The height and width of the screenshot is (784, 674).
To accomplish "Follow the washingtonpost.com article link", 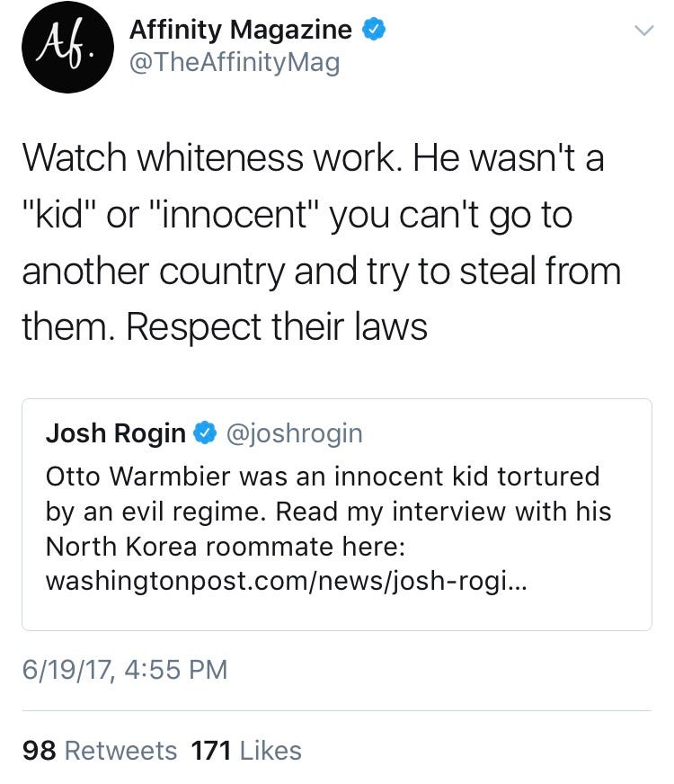I will coord(288,582).
